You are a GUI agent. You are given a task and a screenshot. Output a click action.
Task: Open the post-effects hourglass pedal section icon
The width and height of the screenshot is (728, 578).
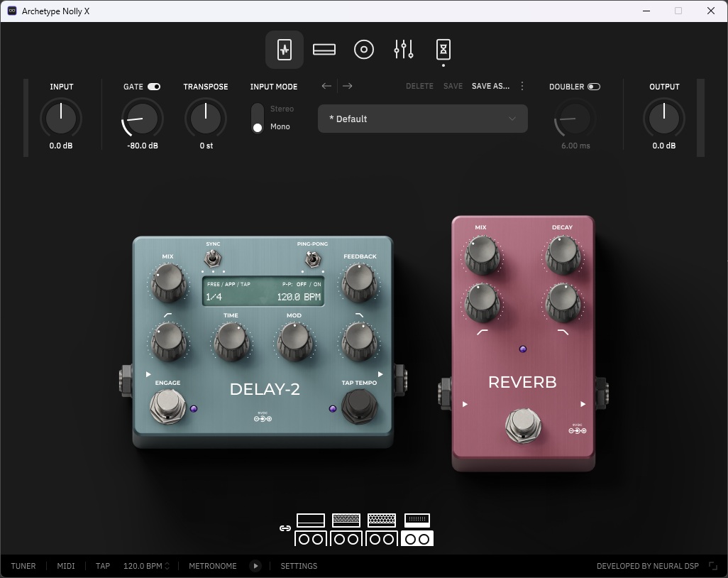pyautogui.click(x=443, y=49)
